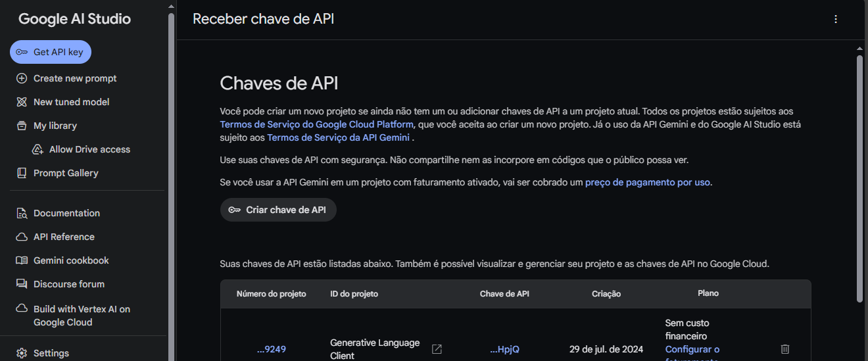Choose Allow Drive access

point(89,149)
